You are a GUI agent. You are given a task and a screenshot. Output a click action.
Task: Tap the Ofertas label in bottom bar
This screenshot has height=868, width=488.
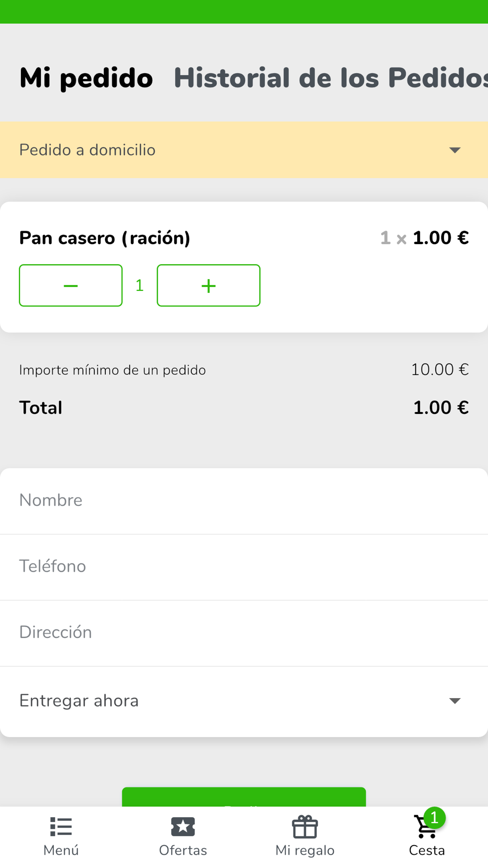183,850
